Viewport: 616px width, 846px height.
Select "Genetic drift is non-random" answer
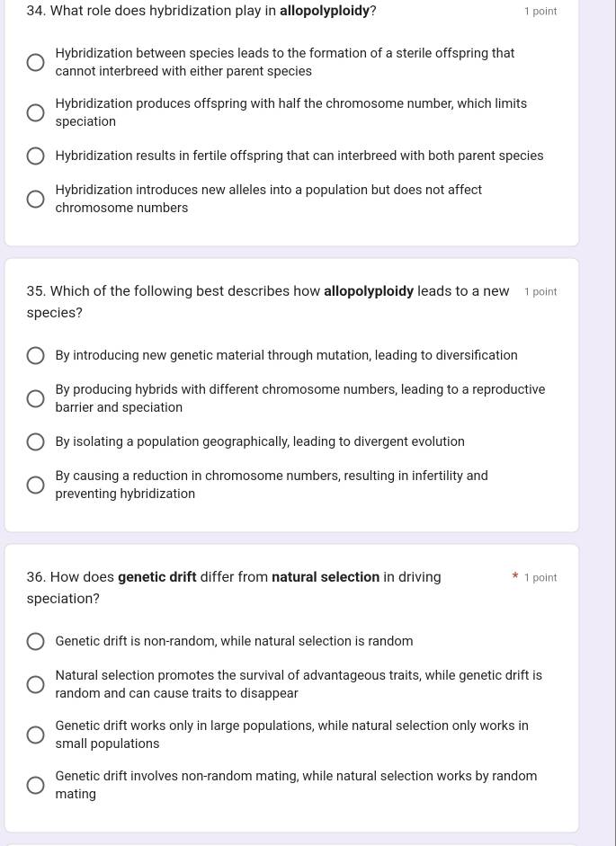pos(35,641)
